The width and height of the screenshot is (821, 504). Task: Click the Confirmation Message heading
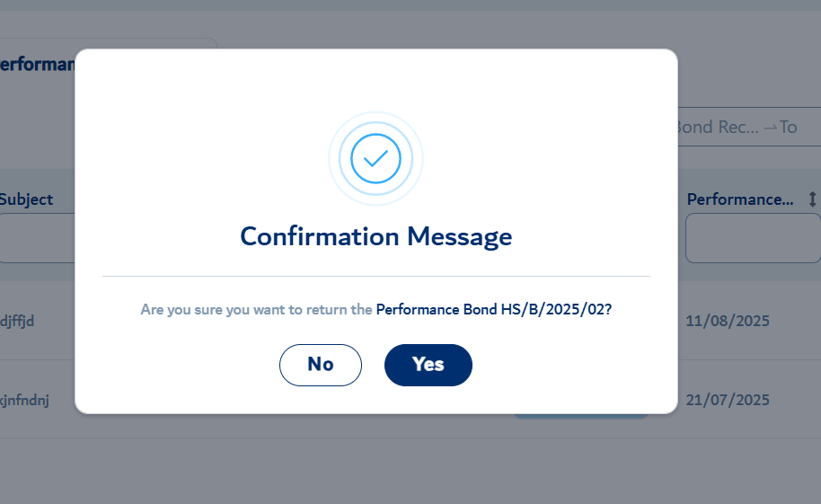[x=376, y=237]
